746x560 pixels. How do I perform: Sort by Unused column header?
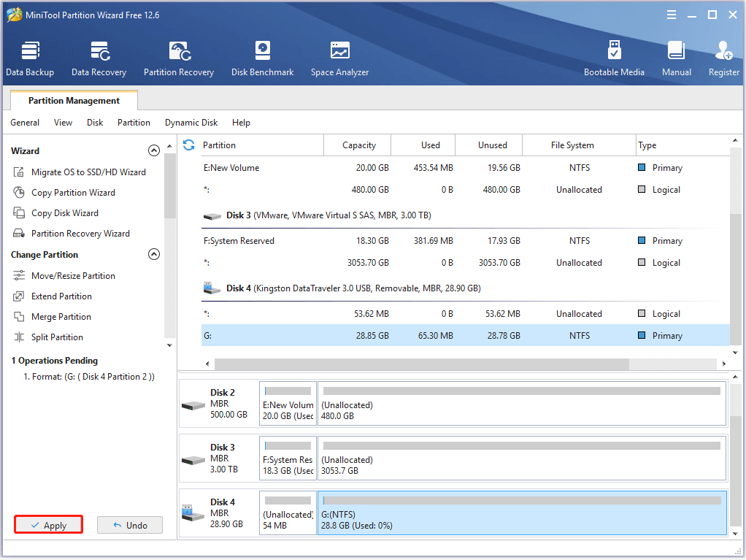point(488,145)
